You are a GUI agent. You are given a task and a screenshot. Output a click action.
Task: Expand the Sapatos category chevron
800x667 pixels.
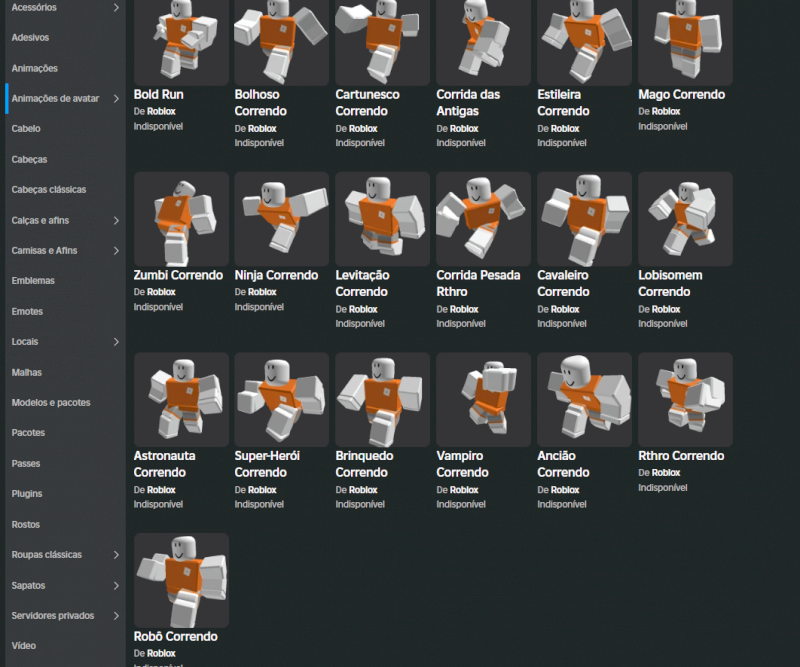pos(116,586)
